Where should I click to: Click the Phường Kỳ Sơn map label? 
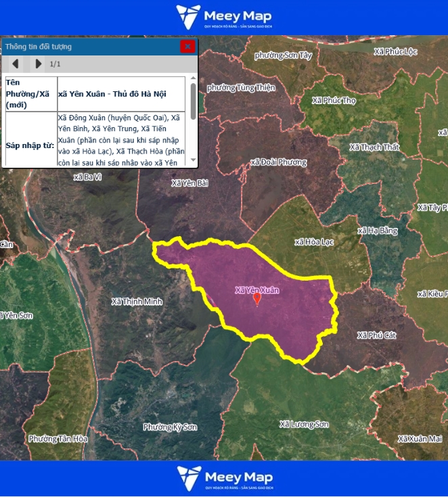pos(170,427)
